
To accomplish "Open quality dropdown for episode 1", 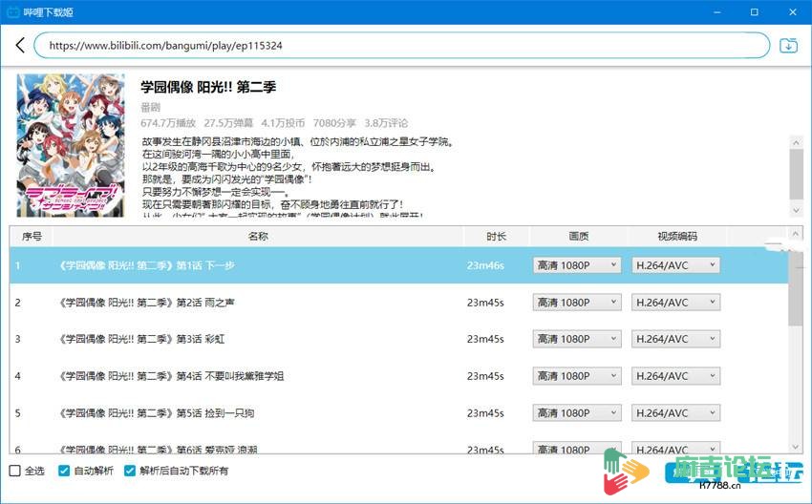I will click(x=576, y=265).
